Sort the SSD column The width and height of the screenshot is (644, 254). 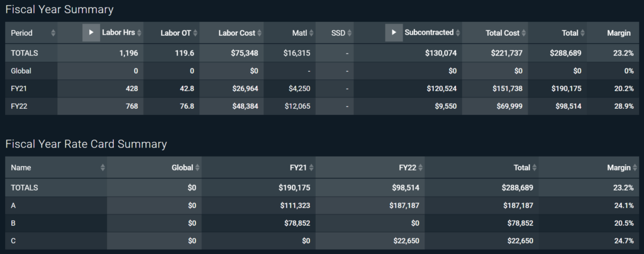349,33
